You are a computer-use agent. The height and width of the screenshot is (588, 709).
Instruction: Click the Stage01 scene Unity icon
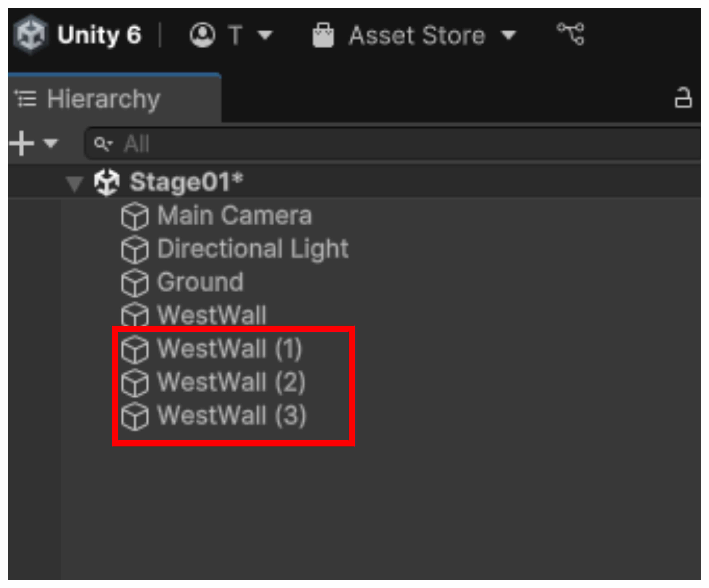(x=107, y=183)
